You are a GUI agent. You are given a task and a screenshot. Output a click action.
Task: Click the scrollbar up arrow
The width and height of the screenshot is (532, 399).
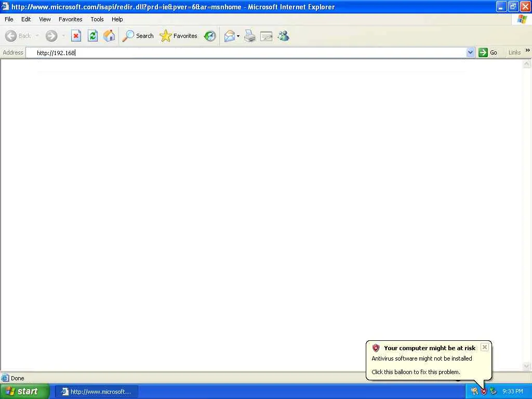click(x=527, y=64)
